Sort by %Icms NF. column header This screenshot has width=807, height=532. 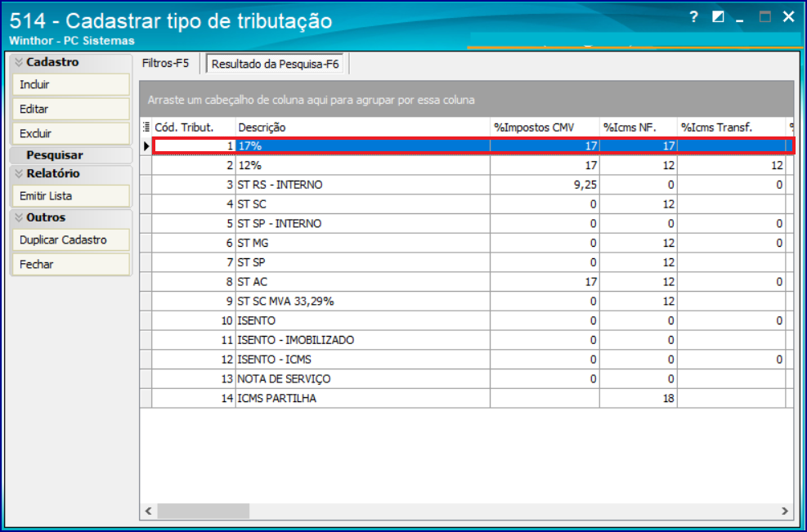[639, 127]
